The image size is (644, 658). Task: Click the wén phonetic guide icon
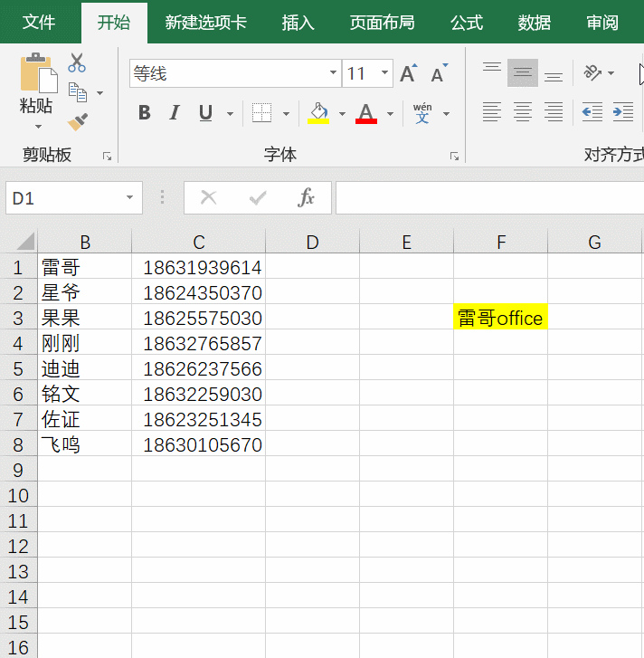pyautogui.click(x=422, y=113)
